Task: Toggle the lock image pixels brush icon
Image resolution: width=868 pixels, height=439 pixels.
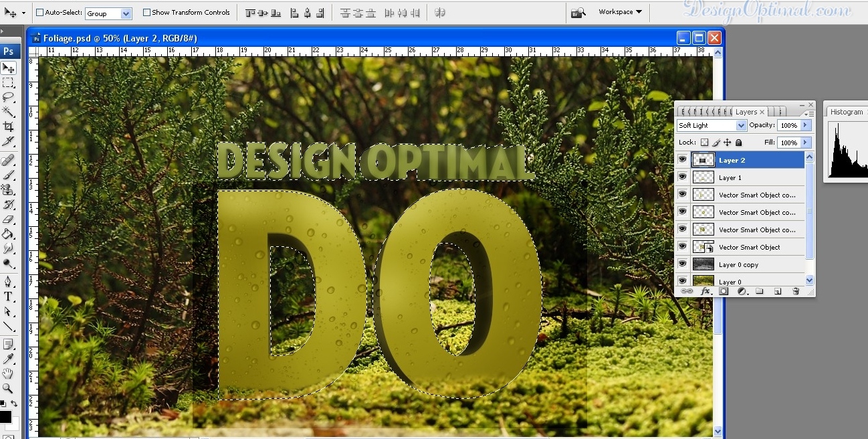Action: (x=716, y=143)
